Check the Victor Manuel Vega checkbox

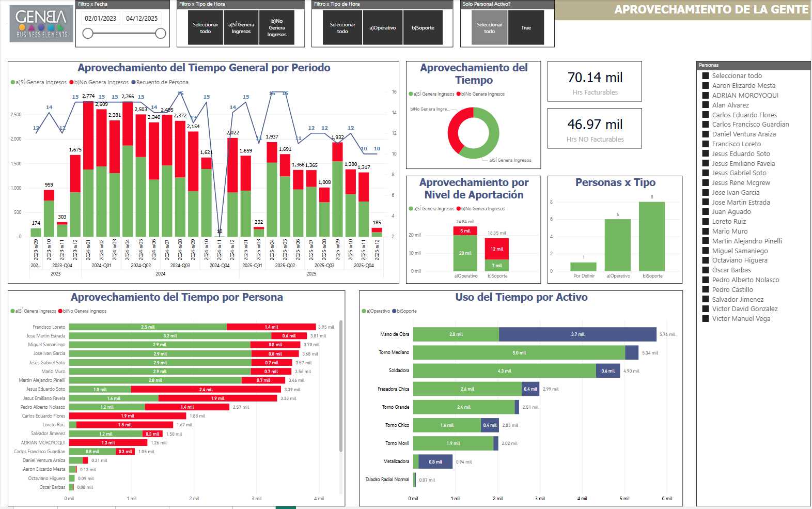pyautogui.click(x=706, y=319)
